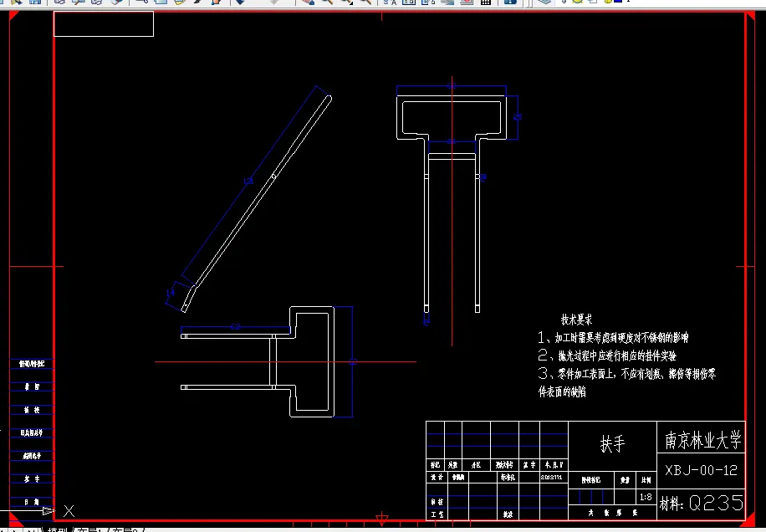Click the 阶段标记 cell in title block
Screen dimensions: 766x532
[591, 480]
